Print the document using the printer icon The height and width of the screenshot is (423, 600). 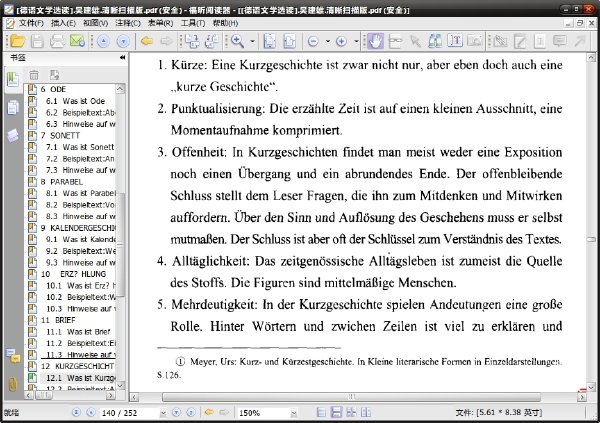pos(57,41)
